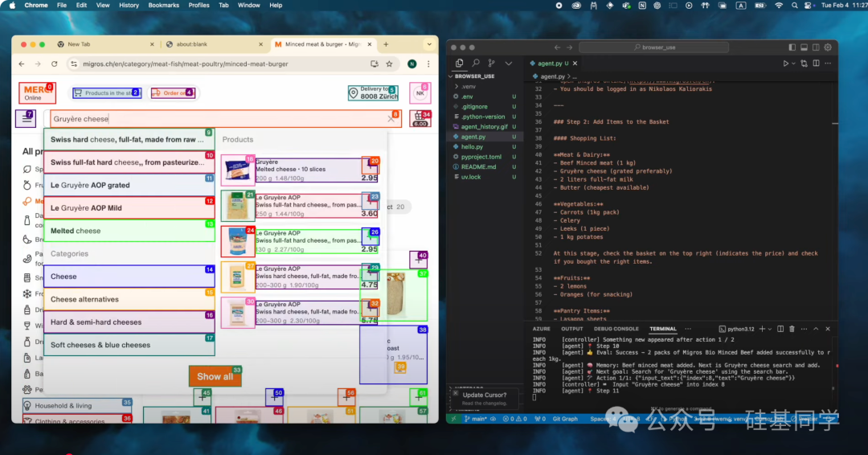Select Le Gruyère AOP grated suggestion
Screen dimensions: 868x455
(129, 185)
